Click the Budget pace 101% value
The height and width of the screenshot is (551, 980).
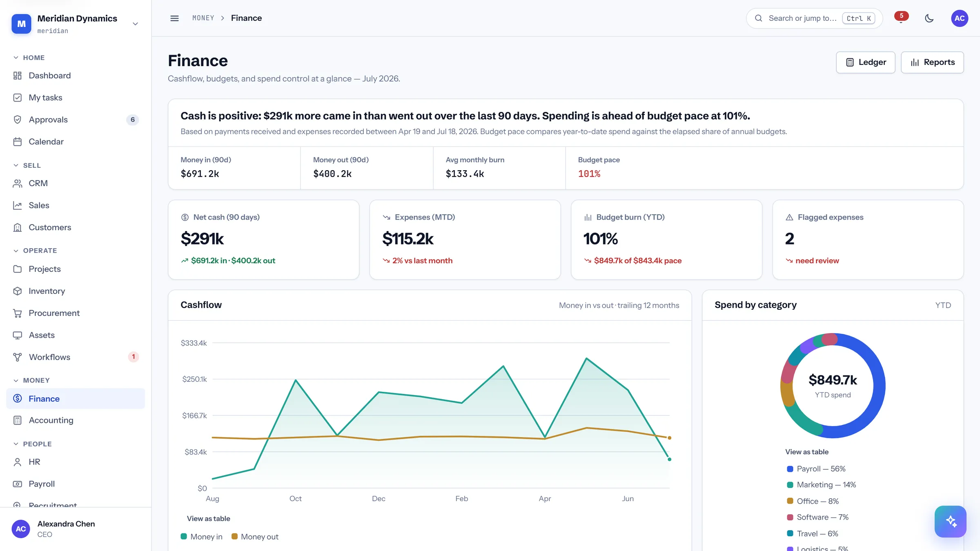click(x=589, y=174)
